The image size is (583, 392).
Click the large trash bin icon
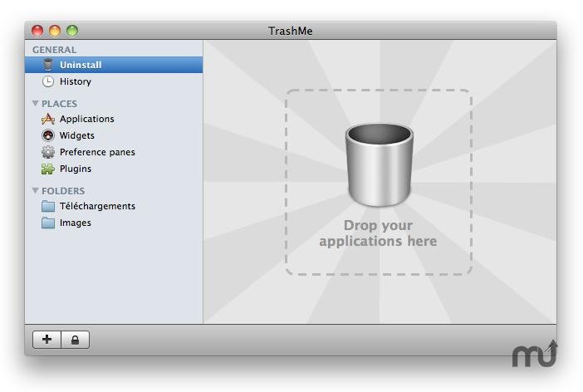[x=380, y=164]
